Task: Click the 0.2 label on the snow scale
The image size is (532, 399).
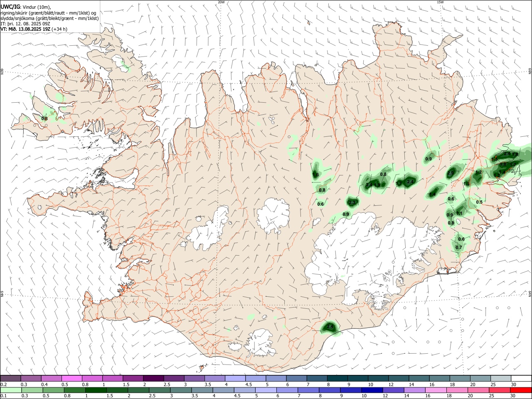Action: (x=3, y=384)
